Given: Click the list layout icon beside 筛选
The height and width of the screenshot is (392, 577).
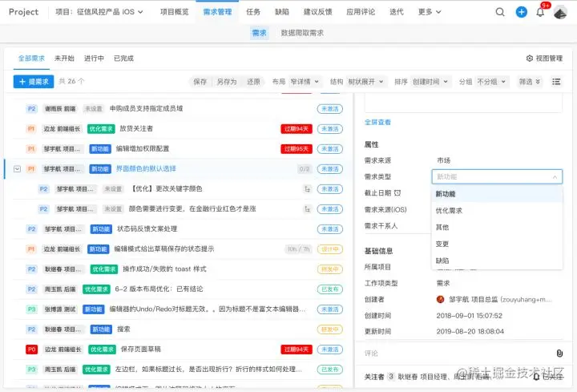Looking at the screenshot, I should (x=556, y=81).
